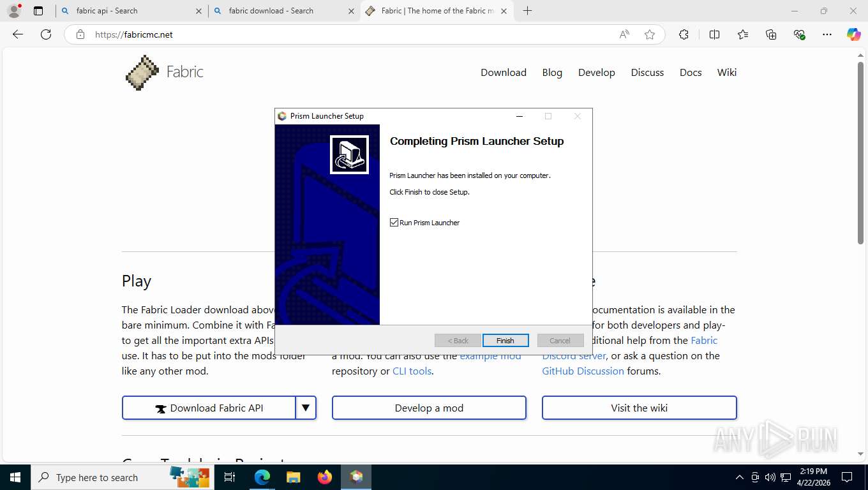
Task: Open Microsoft Edge from the taskbar
Action: click(x=262, y=477)
